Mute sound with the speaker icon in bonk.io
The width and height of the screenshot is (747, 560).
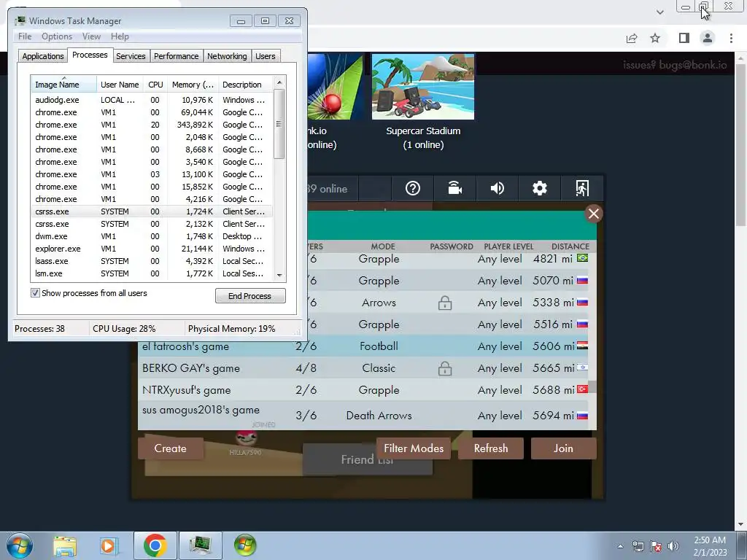point(497,189)
